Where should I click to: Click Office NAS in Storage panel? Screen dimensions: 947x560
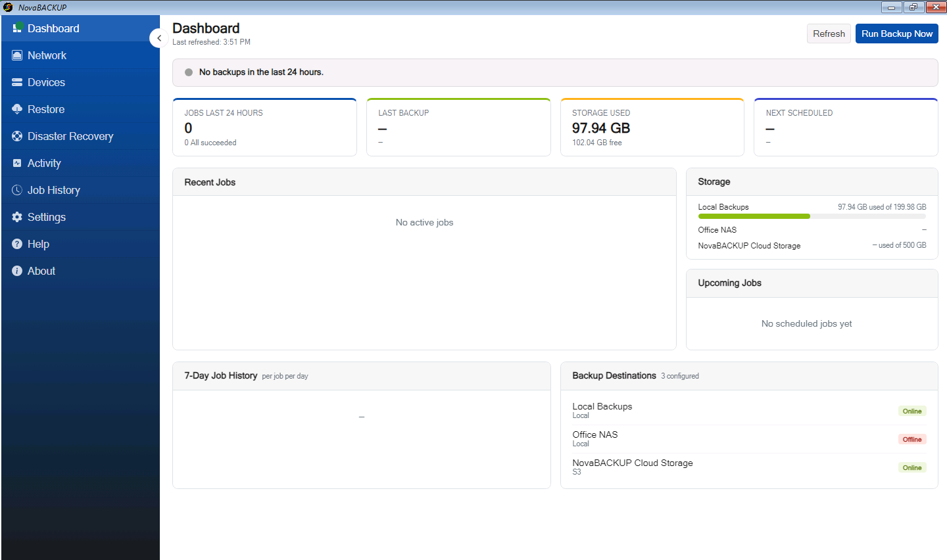click(x=717, y=230)
